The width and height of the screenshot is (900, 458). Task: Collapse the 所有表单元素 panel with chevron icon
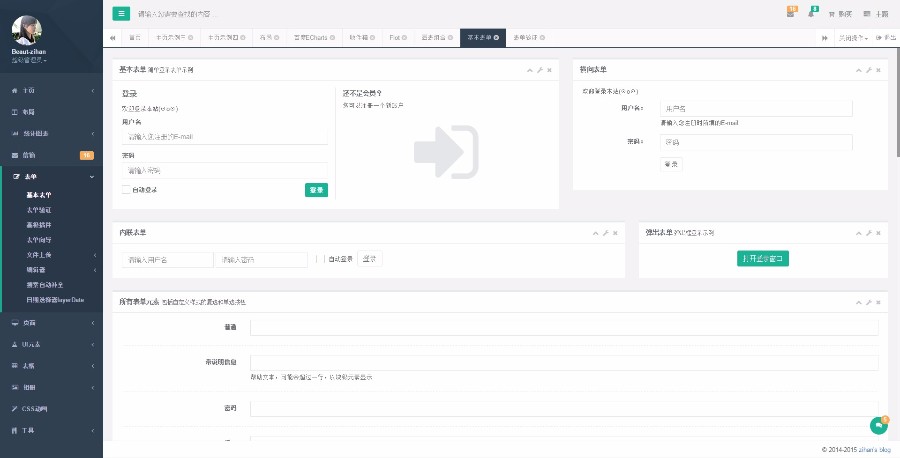[859, 302]
